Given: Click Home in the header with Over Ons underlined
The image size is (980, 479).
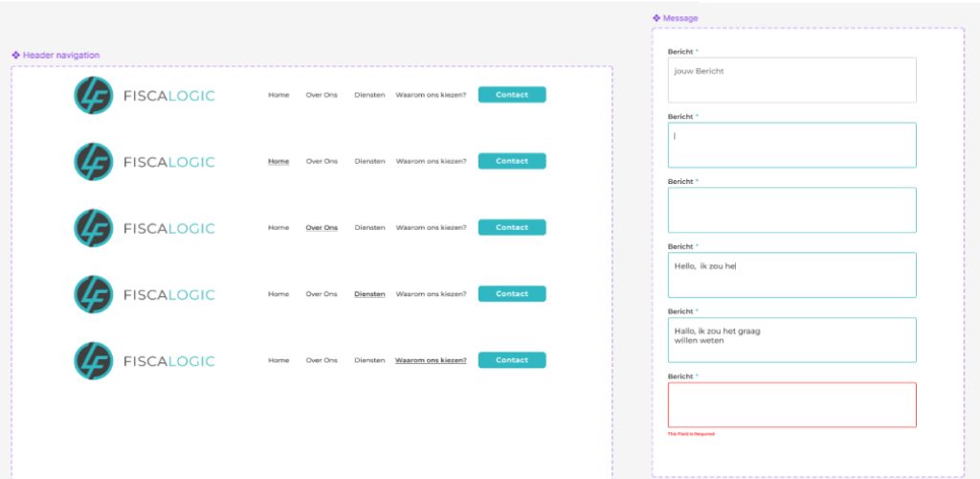Looking at the screenshot, I should tap(278, 228).
